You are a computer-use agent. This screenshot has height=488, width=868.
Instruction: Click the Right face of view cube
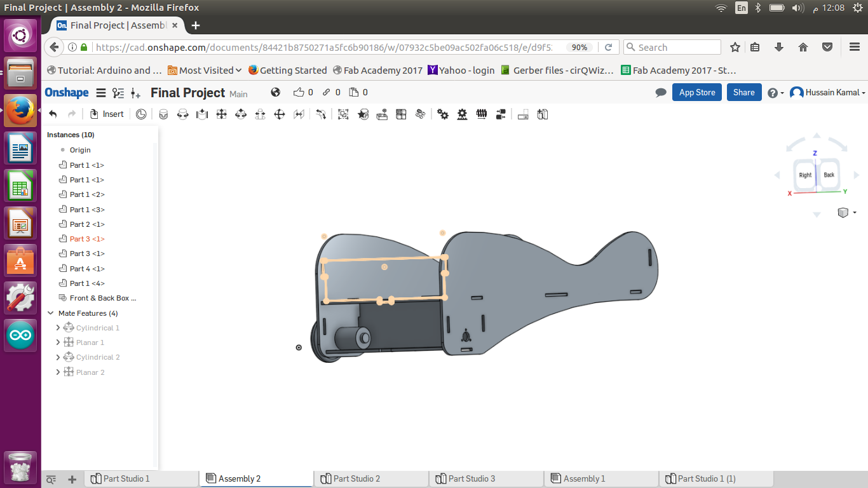point(805,175)
